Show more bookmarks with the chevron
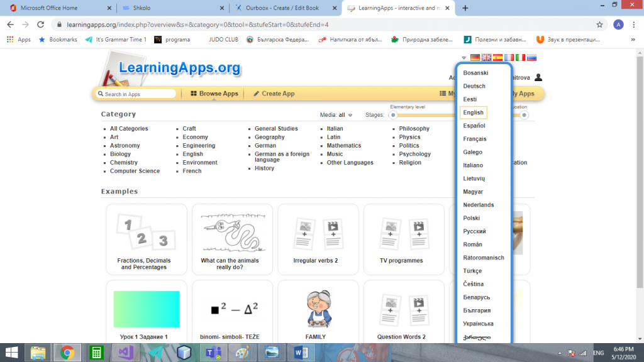 point(633,40)
